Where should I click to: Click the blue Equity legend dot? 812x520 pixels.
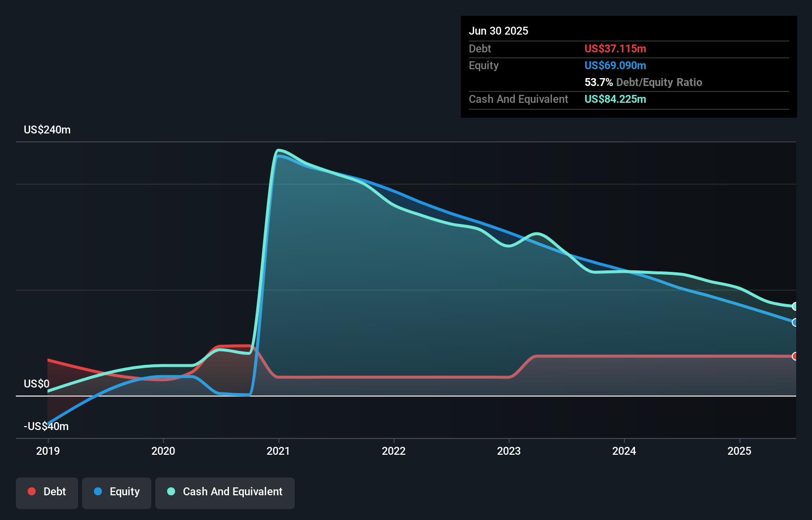tap(98, 492)
